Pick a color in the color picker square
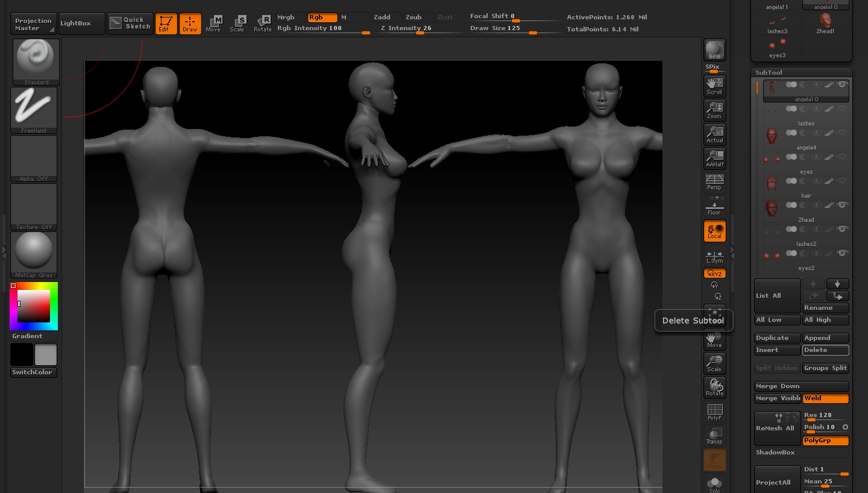The width and height of the screenshot is (868, 493). (x=33, y=307)
